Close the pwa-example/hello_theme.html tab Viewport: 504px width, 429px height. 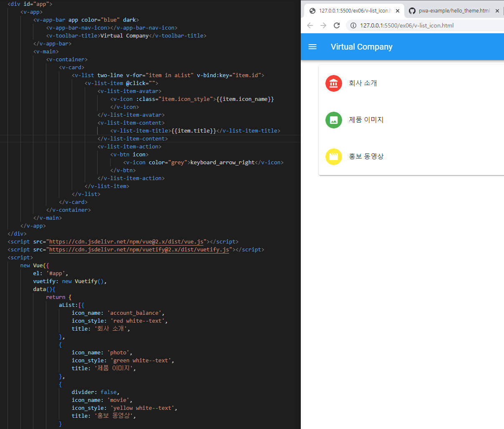point(497,11)
